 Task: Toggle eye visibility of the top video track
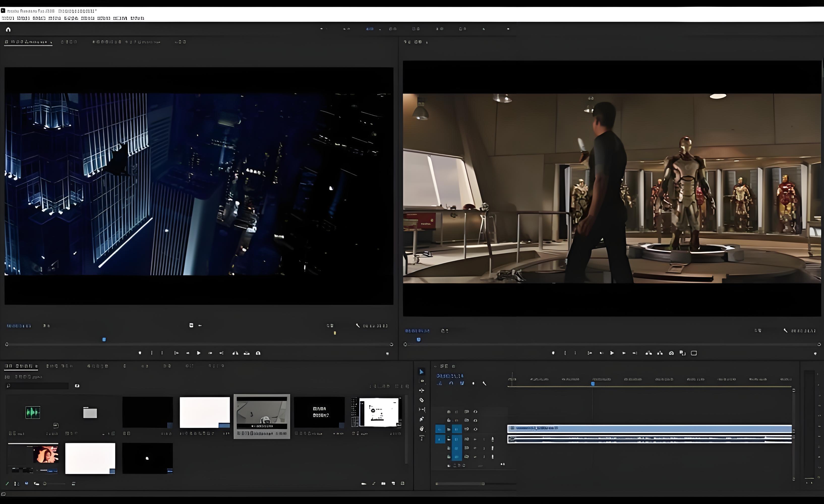click(x=475, y=412)
